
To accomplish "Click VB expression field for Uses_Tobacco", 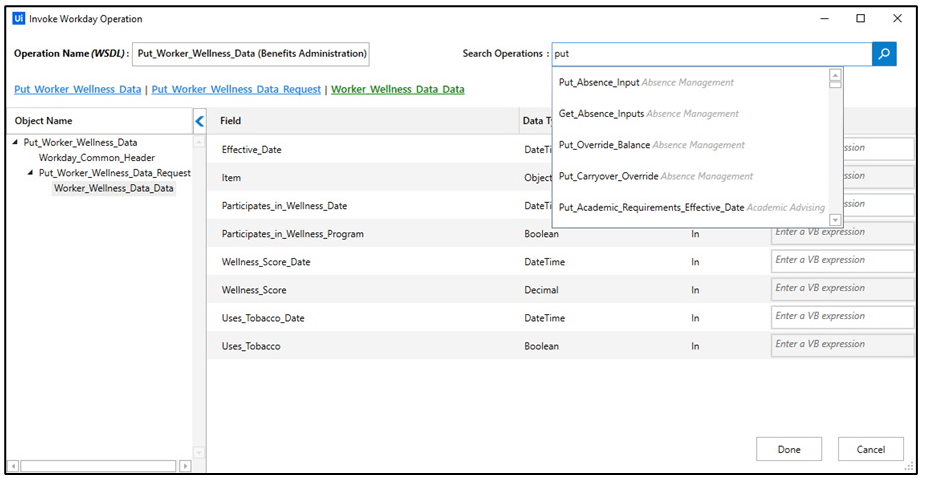I will coord(842,345).
